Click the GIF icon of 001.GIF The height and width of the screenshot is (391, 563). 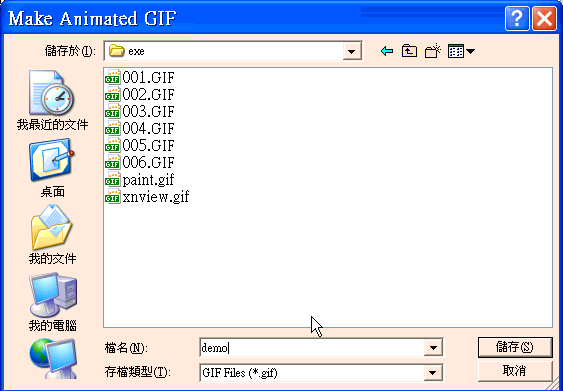112,77
